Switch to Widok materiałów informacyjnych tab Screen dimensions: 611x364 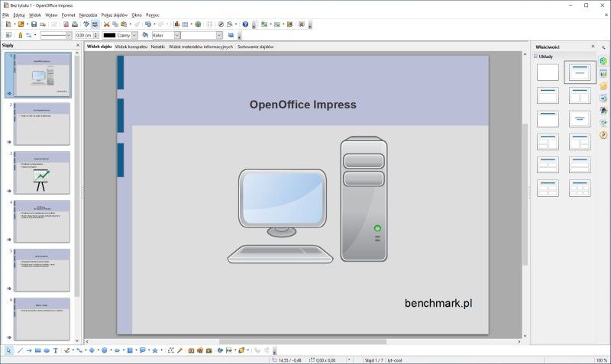coord(201,47)
